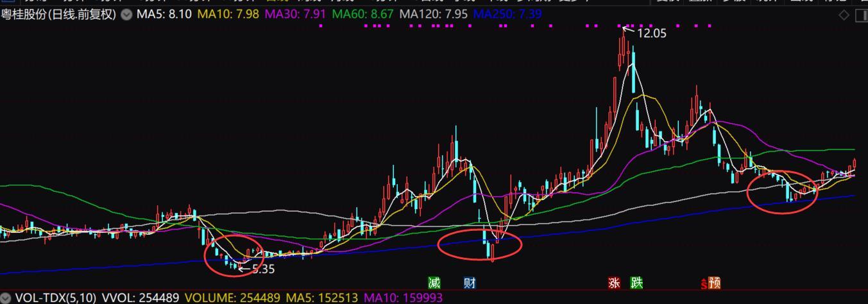Viewport: 868px width, 304px height.
Task: Select the MA5: 8.10 moving average label
Action: pyautogui.click(x=164, y=14)
